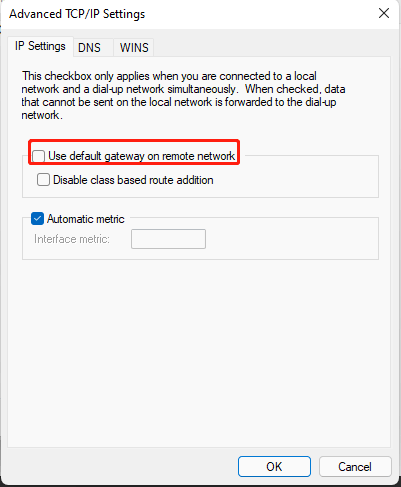Image resolution: width=401 pixels, height=487 pixels.
Task: Enable Use default gateway on remote network checkbox
Action: click(38, 156)
